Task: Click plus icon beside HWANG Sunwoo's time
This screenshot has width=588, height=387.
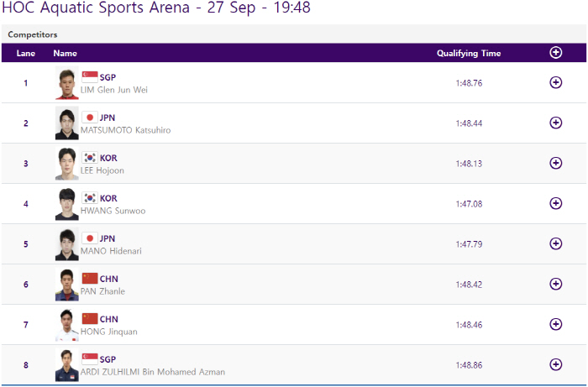Action: 555,203
